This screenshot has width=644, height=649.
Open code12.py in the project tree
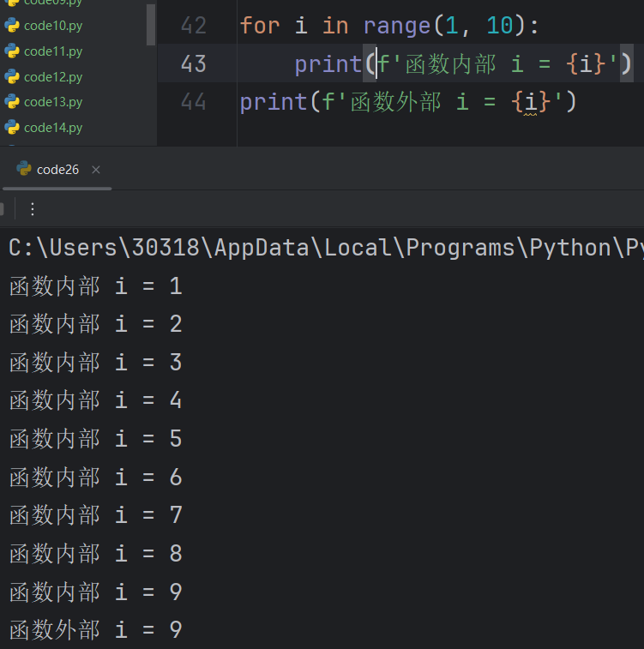tap(53, 77)
